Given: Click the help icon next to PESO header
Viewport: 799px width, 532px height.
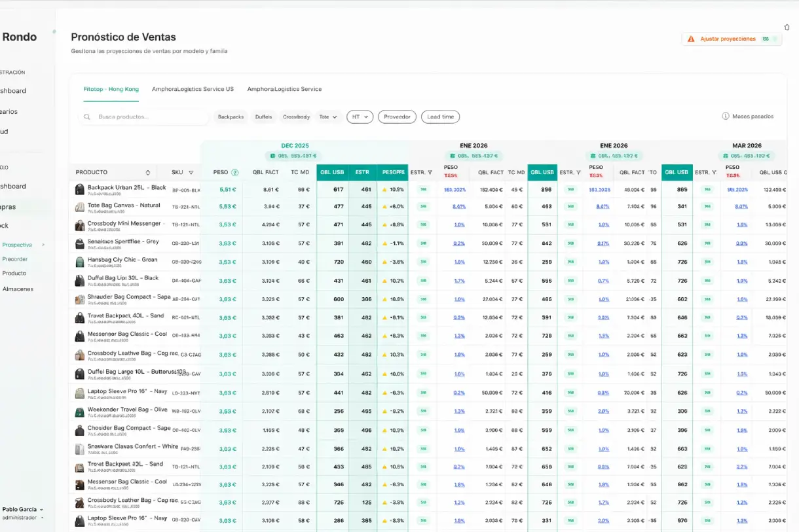Looking at the screenshot, I should pyautogui.click(x=234, y=173).
